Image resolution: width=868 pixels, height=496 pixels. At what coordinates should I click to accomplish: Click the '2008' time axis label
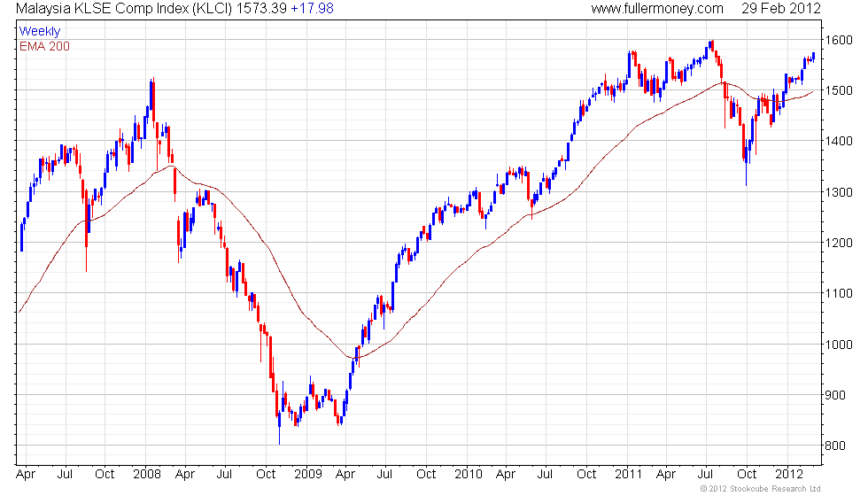(x=147, y=475)
